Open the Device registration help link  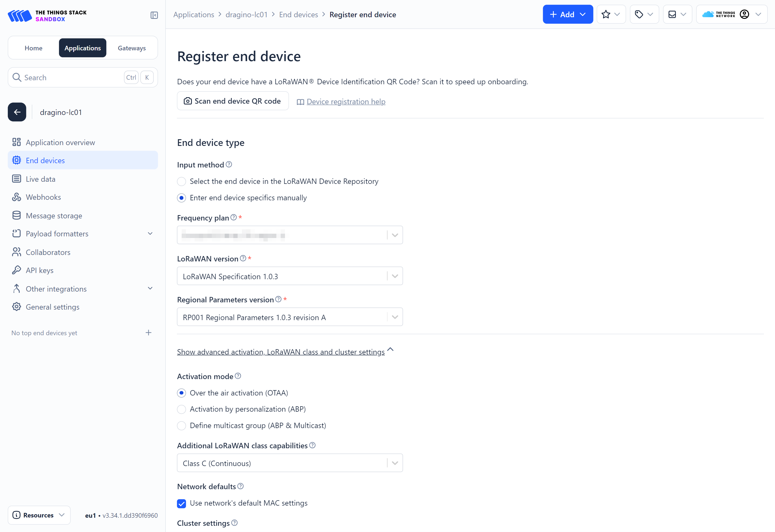pos(346,102)
